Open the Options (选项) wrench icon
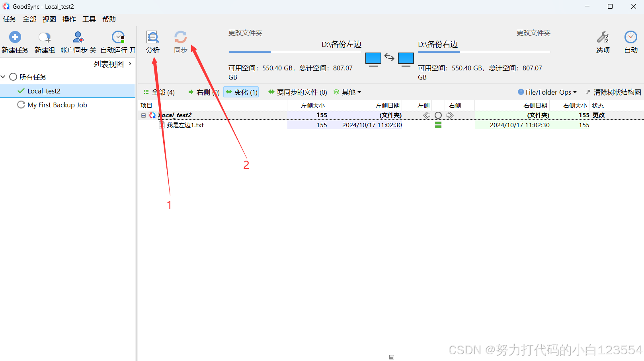This screenshot has height=361, width=644. click(x=603, y=37)
